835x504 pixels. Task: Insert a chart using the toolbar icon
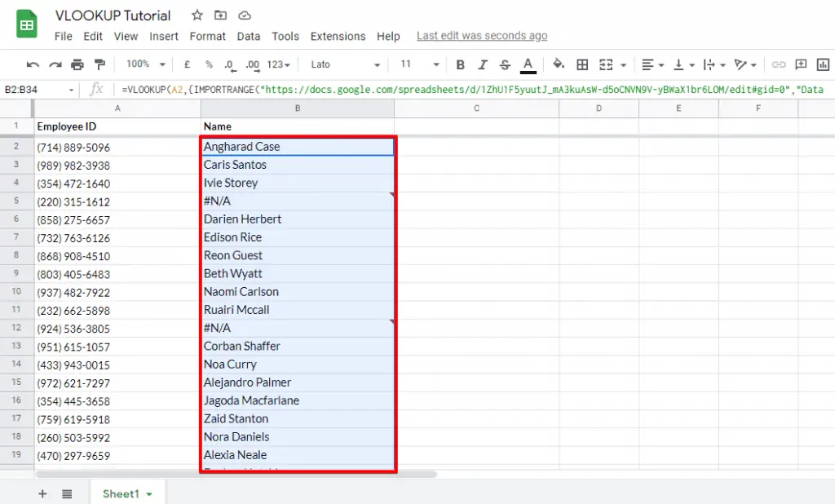point(824,64)
